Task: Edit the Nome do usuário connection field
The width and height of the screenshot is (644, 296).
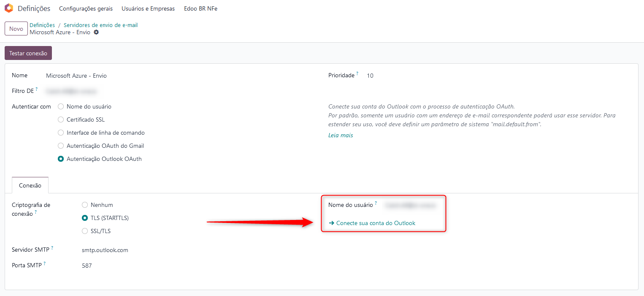Action: tap(410, 205)
